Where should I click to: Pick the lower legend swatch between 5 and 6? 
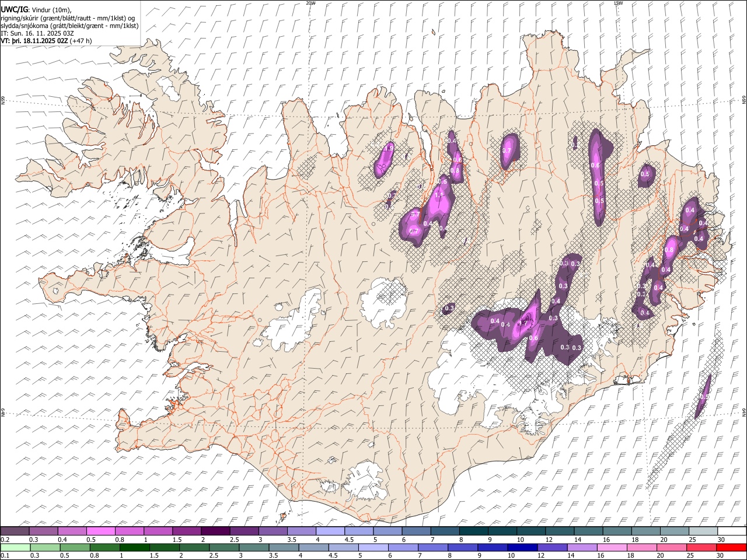click(373, 548)
